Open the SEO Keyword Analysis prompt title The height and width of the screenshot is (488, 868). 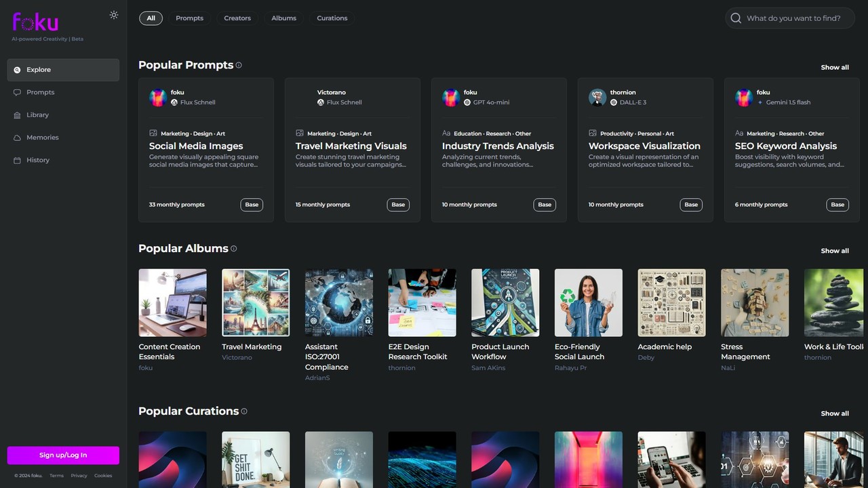786,146
